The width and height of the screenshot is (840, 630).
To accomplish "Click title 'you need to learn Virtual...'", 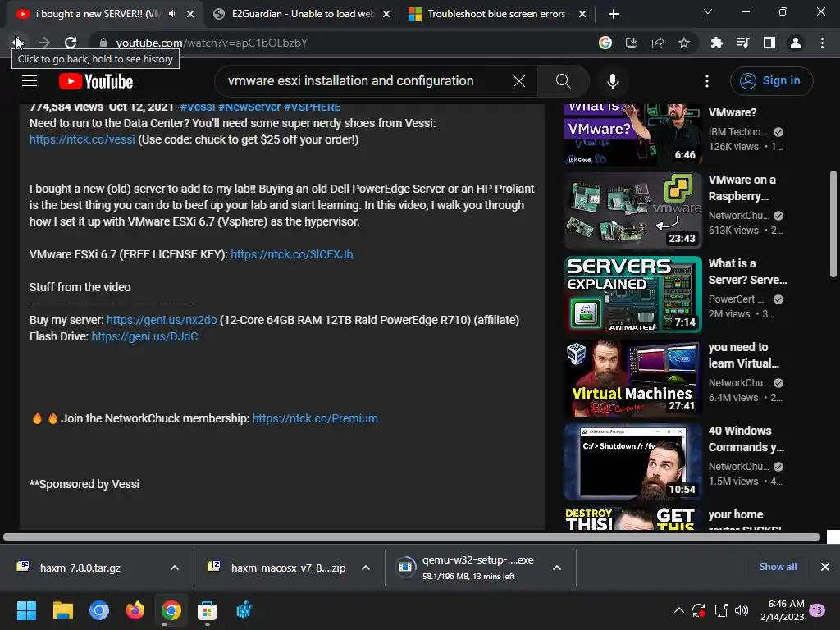I will (x=743, y=355).
